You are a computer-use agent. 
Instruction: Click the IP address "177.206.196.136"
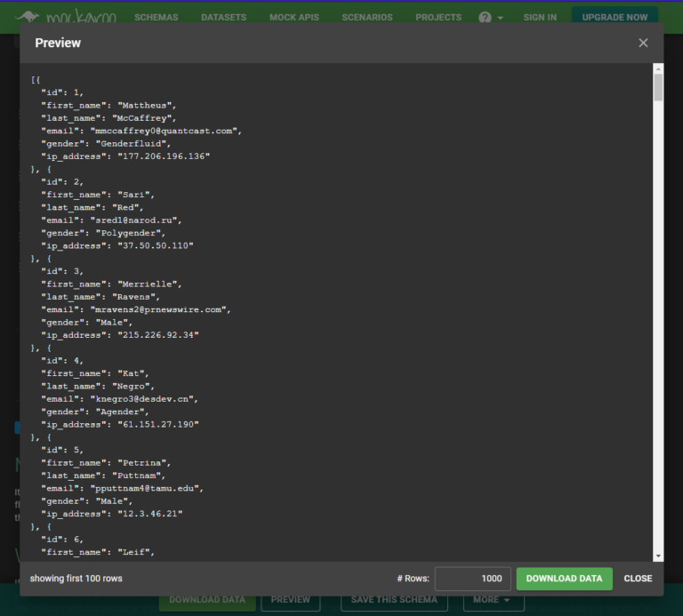click(164, 156)
